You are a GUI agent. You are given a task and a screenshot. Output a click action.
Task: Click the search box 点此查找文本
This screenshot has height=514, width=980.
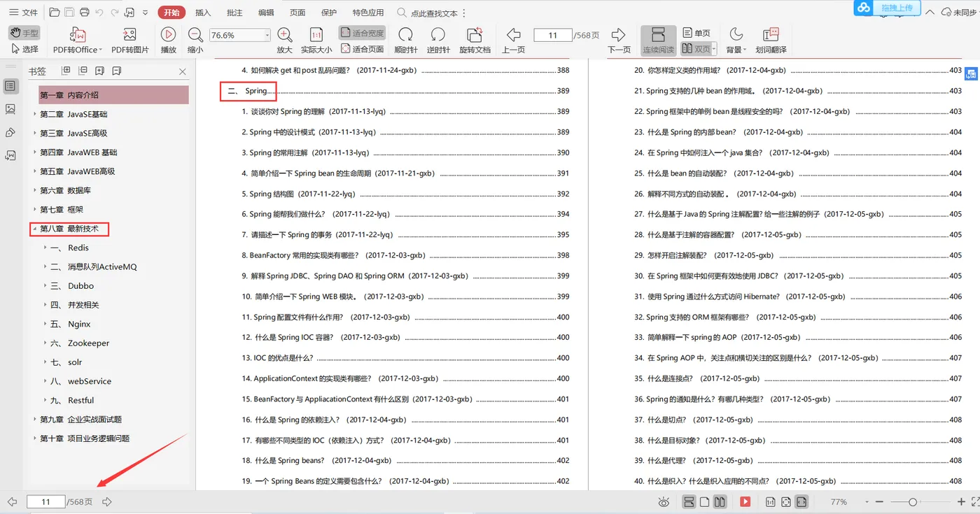(428, 13)
